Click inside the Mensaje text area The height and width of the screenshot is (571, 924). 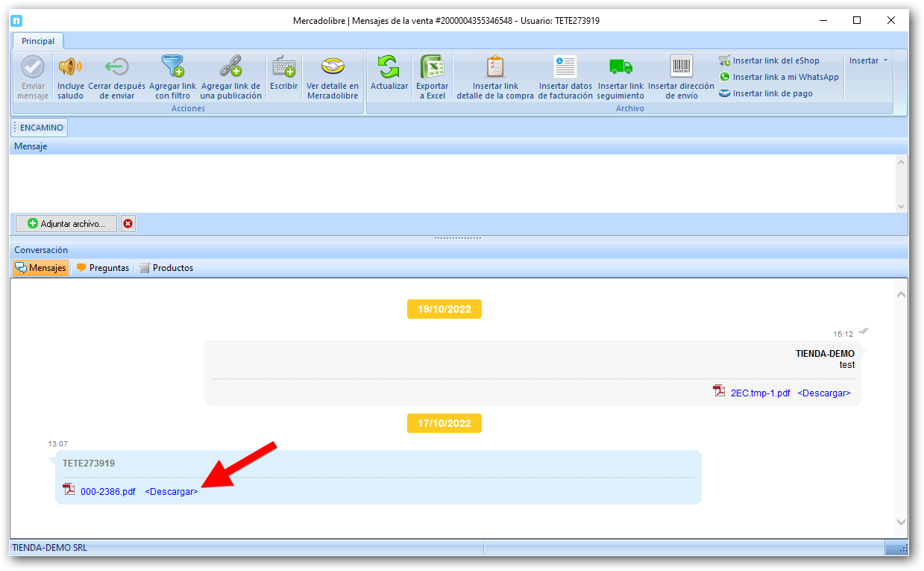pos(447,183)
